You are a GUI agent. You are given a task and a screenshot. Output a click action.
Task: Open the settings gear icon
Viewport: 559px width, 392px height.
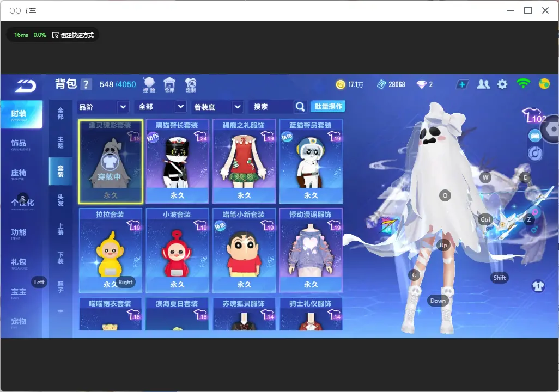pos(502,84)
